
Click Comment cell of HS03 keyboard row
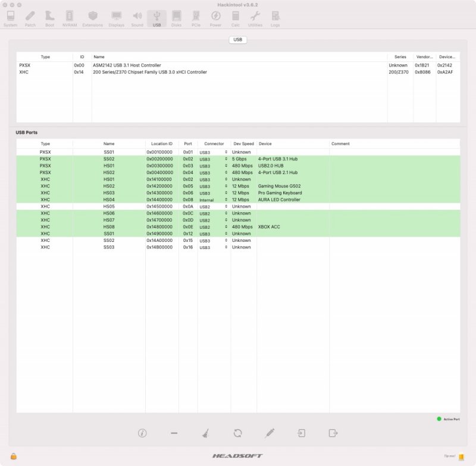click(x=394, y=193)
